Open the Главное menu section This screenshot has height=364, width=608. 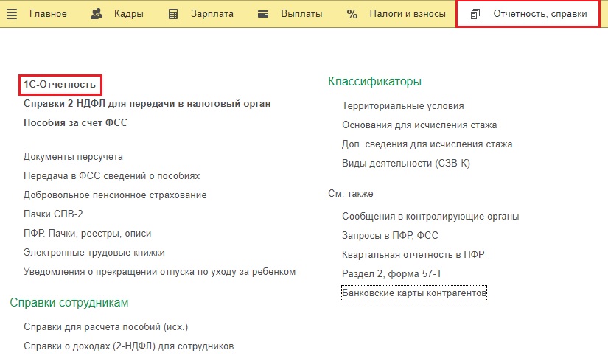(48, 14)
